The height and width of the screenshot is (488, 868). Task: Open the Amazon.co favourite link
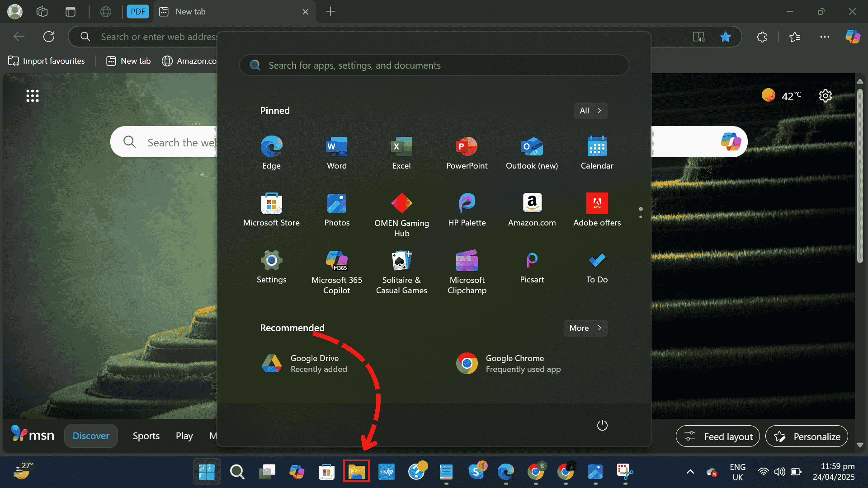(x=189, y=61)
